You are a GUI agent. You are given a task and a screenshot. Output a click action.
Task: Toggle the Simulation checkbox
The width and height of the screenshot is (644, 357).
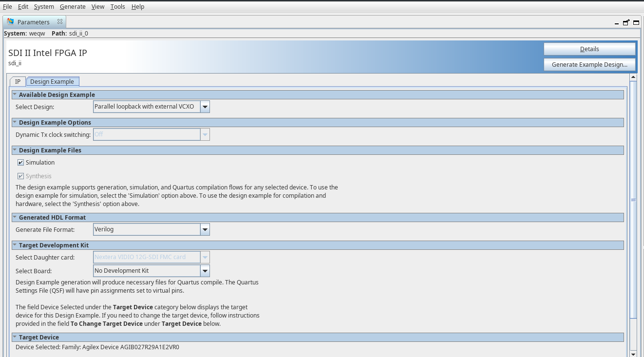pos(21,163)
